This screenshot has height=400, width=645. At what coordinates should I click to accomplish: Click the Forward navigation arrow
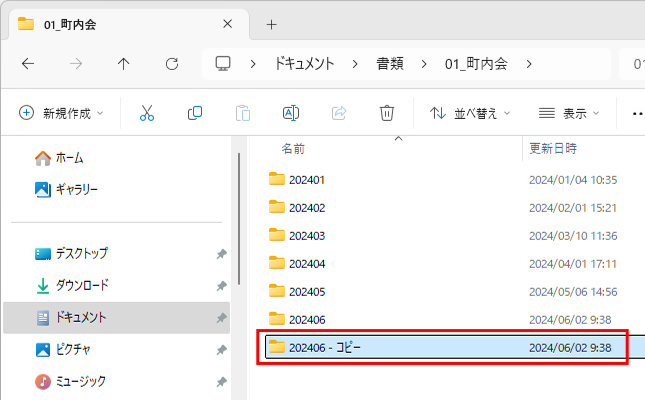point(76,64)
